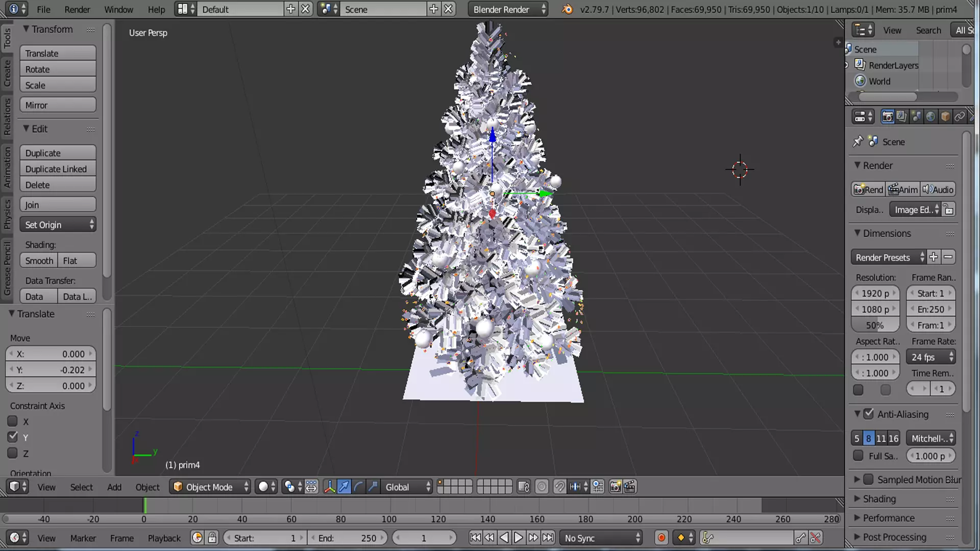Open the Global orientation dropdown
Viewport: 980px width, 551px height.
click(407, 487)
